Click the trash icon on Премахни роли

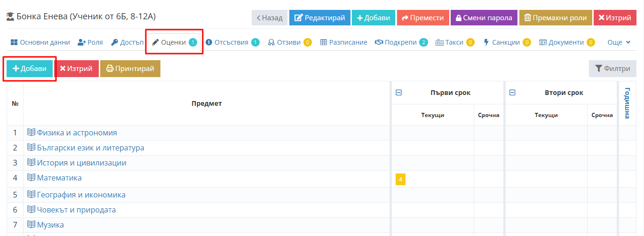(x=528, y=18)
